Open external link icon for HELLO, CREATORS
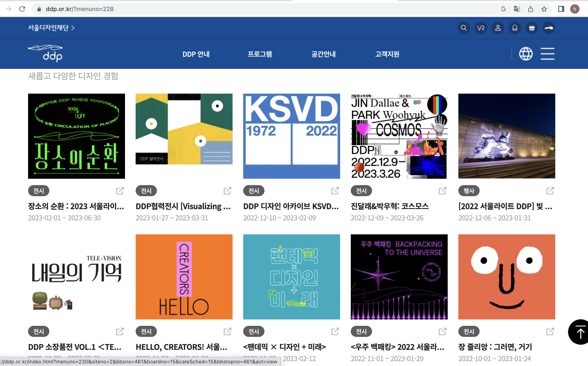Image resolution: width=588 pixels, height=366 pixels. [x=227, y=331]
